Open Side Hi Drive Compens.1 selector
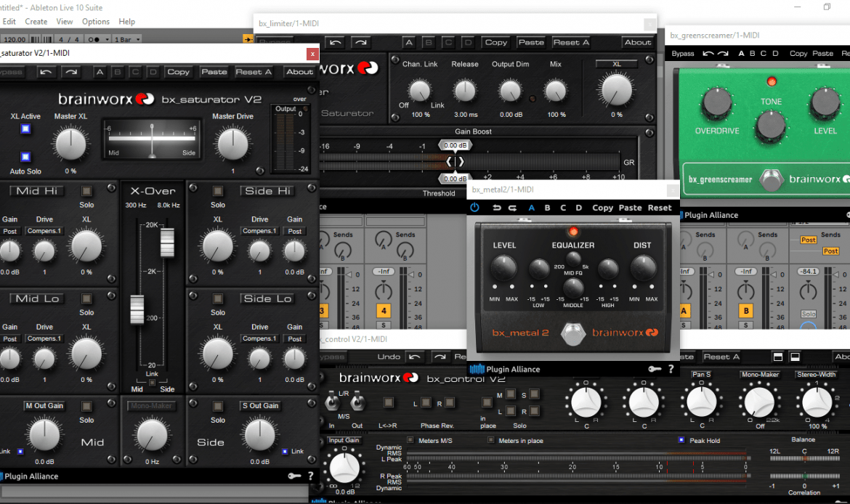The width and height of the screenshot is (850, 504). pyautogui.click(x=259, y=231)
